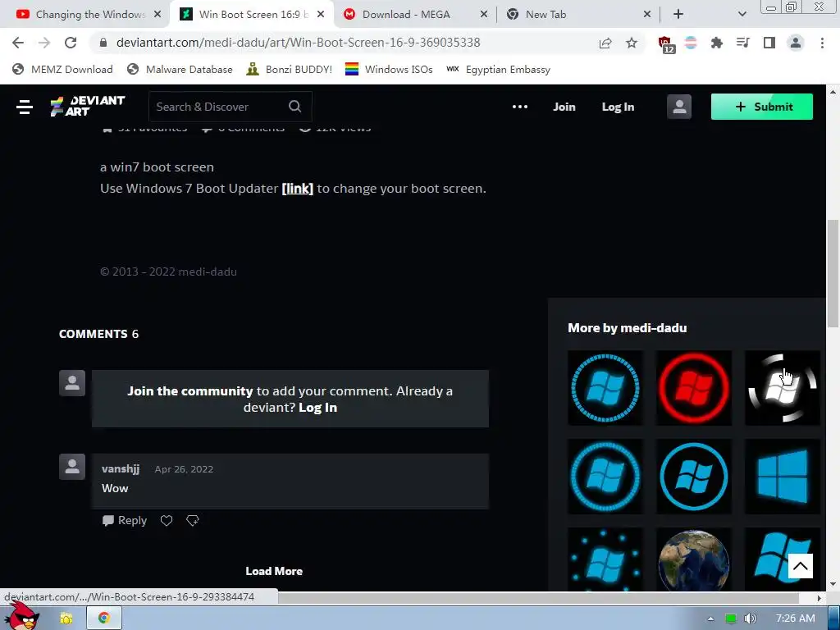This screenshot has width=840, height=630.
Task: Open the uBlock extension showing 12
Action: (x=666, y=44)
